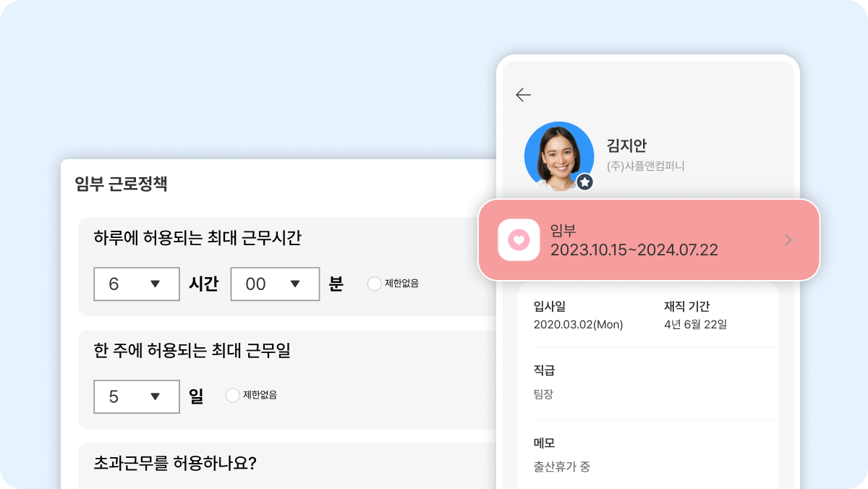The height and width of the screenshot is (489, 868).
Task: Click the 재직 기간 label
Action: coord(686,305)
